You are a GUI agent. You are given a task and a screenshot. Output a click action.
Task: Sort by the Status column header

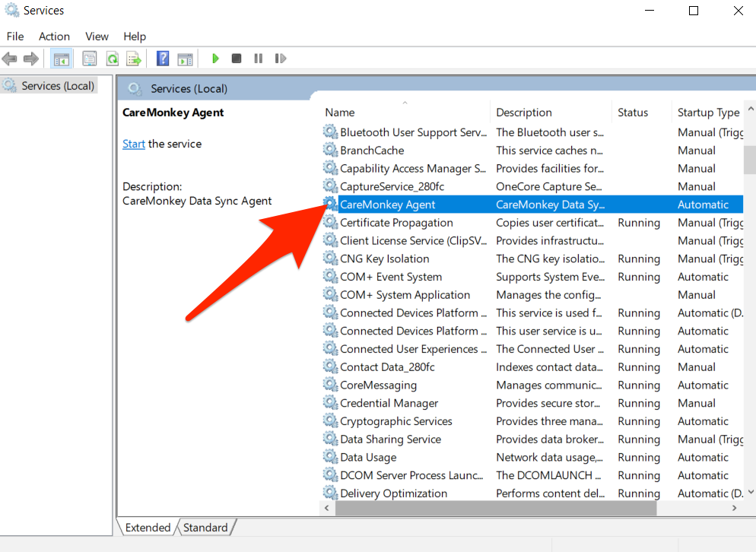point(641,113)
